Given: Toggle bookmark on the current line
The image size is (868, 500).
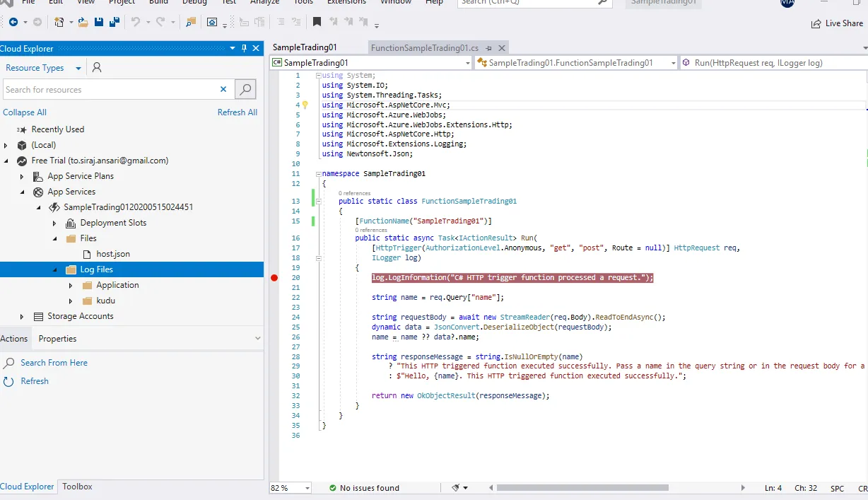Looking at the screenshot, I should [x=317, y=23].
